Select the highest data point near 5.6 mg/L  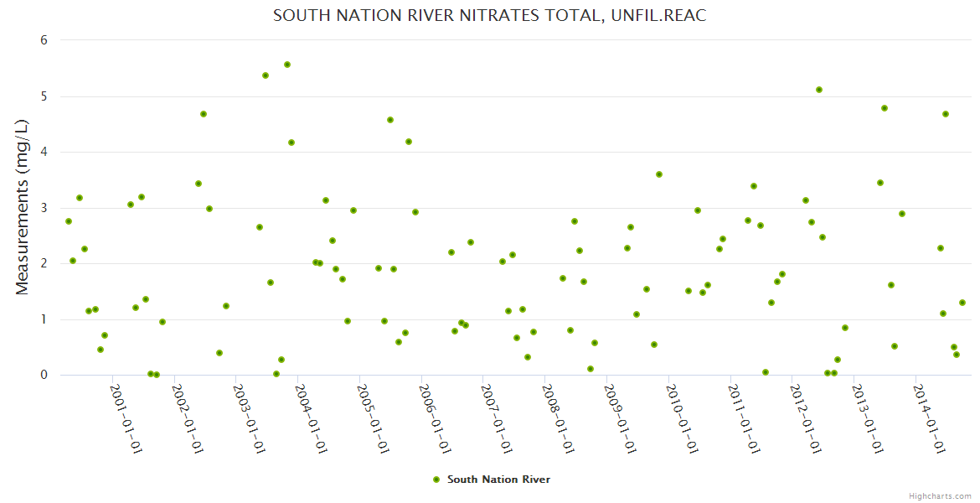[287, 65]
